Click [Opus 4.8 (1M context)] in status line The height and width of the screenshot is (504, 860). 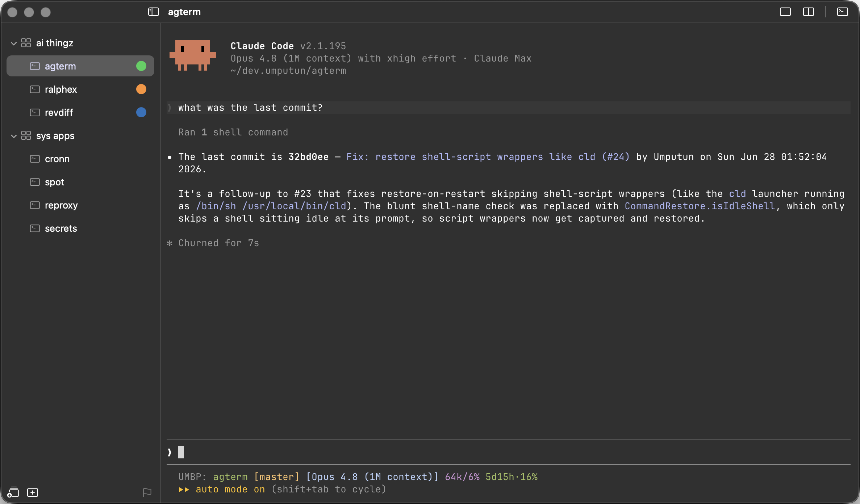click(372, 477)
